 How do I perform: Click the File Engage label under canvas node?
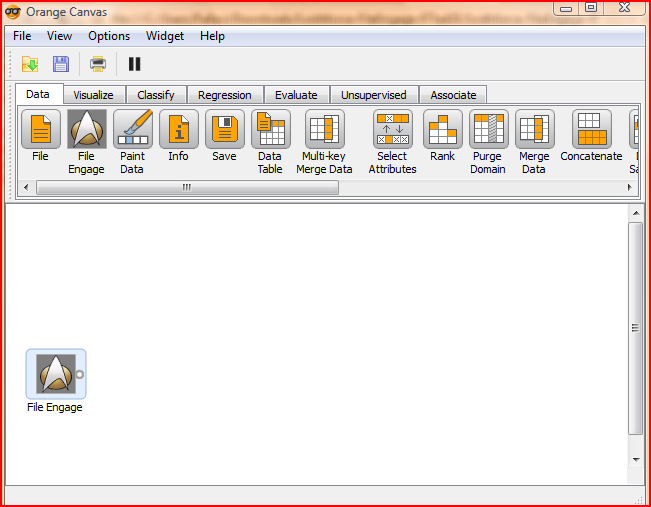55,407
